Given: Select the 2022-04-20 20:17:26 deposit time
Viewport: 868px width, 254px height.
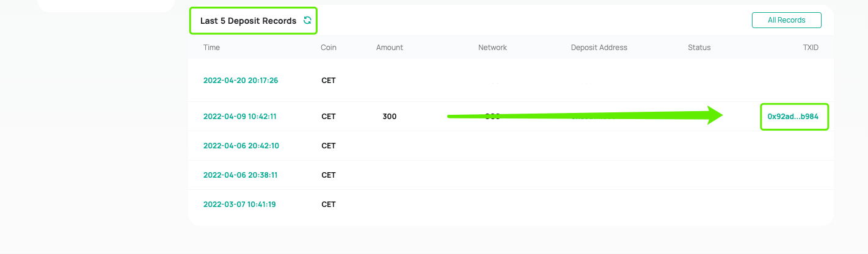Looking at the screenshot, I should tap(241, 81).
